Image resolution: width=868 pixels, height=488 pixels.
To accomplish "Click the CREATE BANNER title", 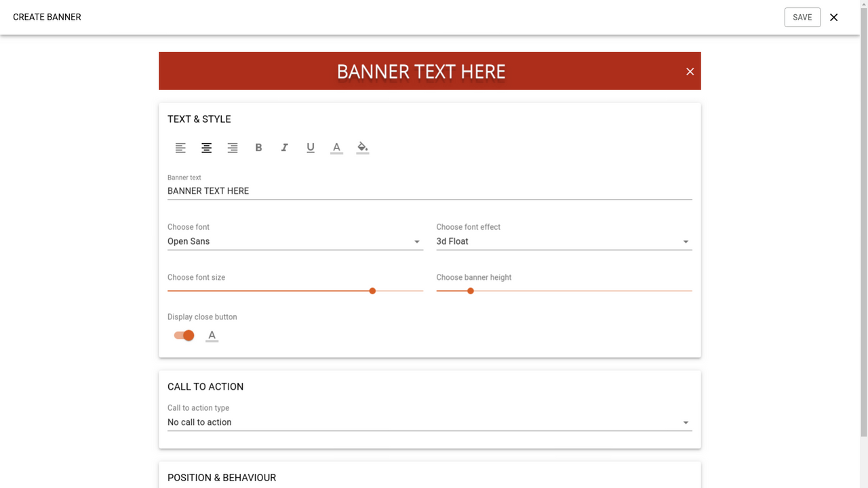I will [x=47, y=17].
